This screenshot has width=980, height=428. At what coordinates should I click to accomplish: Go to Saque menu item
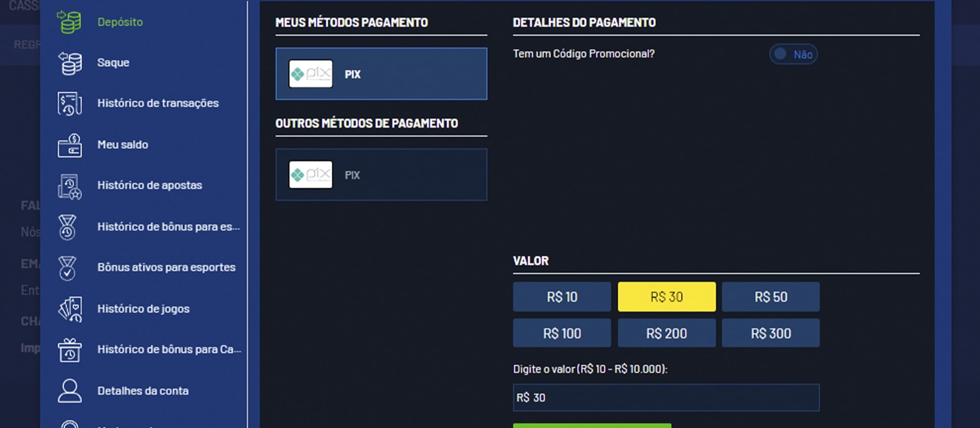[x=113, y=63]
